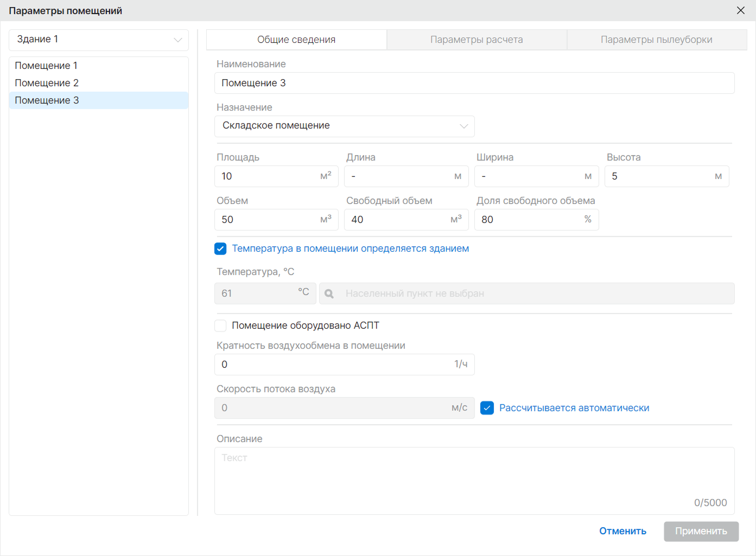Focus the Наименование name field
Screen dimensions: 756x556
[474, 83]
